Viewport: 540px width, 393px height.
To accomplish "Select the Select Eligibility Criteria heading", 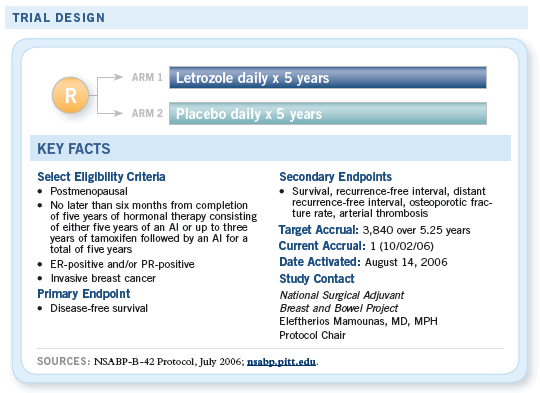I will 101,177.
